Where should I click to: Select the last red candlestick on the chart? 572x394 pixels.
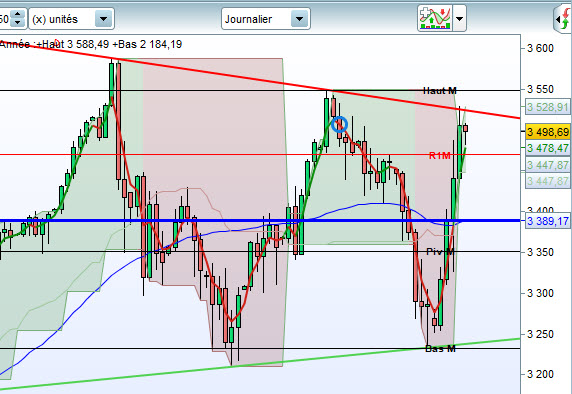click(x=465, y=128)
